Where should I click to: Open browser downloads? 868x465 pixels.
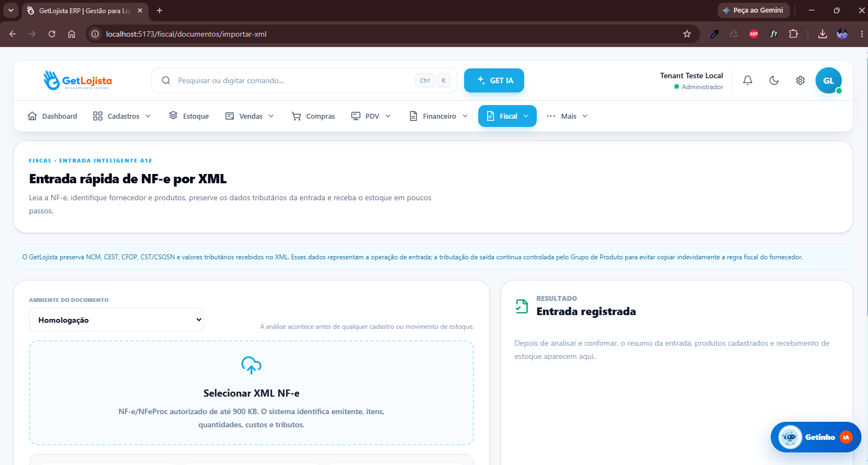tap(822, 34)
